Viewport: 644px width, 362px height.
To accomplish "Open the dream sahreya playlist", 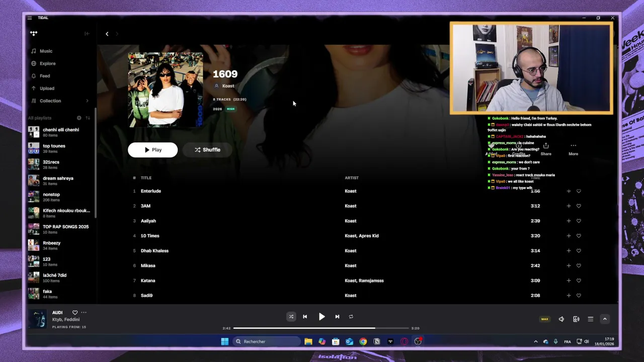I will [x=60, y=180].
